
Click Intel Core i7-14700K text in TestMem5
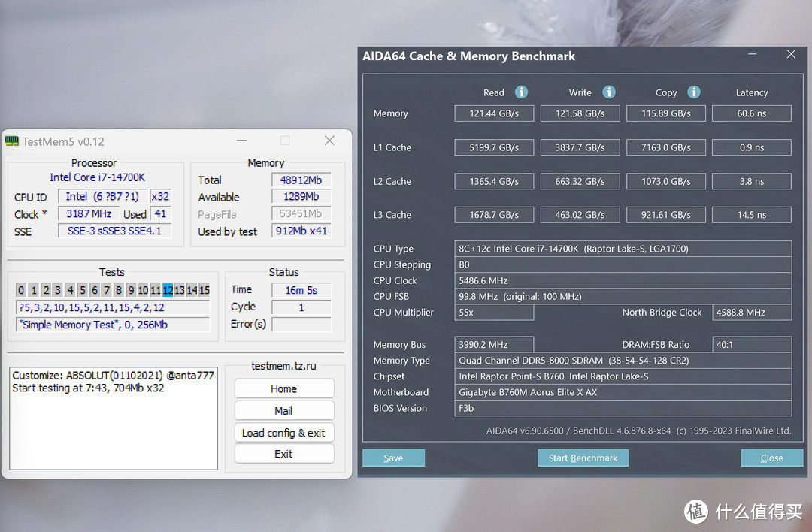[97, 177]
